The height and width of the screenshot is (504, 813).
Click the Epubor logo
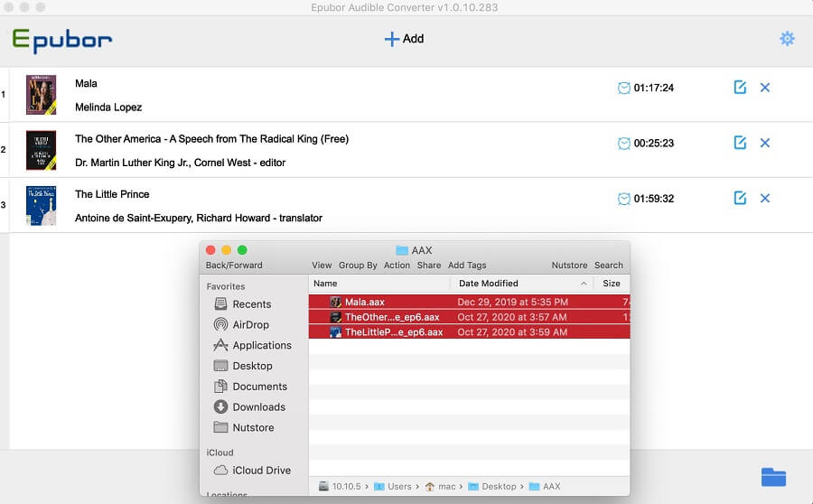(62, 41)
